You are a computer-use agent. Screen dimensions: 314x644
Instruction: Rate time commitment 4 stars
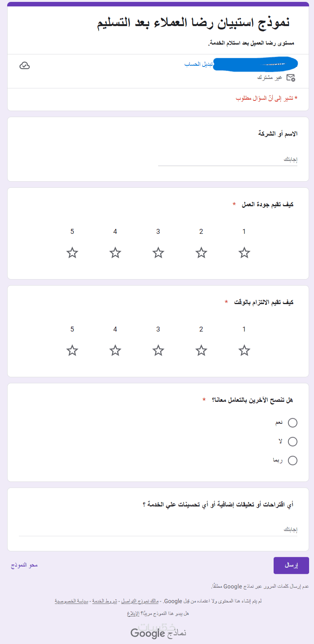pos(115,351)
